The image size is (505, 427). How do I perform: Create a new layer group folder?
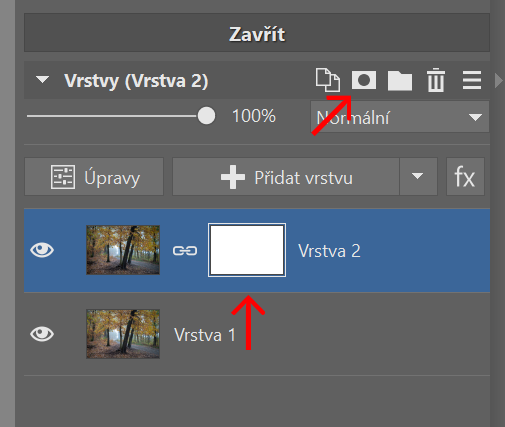[400, 81]
